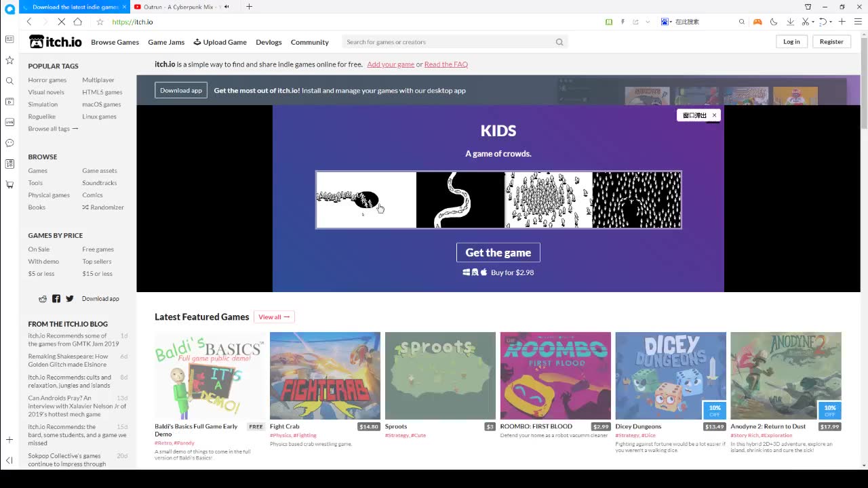This screenshot has height=488, width=868.
Task: Open scissors tool dropdown arrow
Action: tap(812, 22)
